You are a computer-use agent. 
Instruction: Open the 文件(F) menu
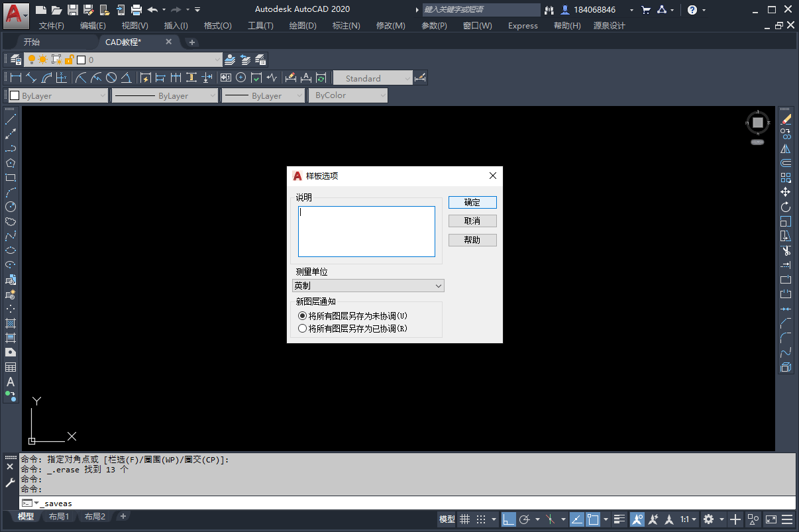click(52, 26)
